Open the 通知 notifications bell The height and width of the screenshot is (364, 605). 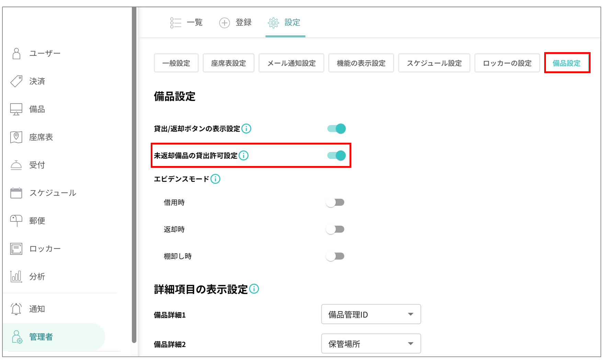click(16, 308)
